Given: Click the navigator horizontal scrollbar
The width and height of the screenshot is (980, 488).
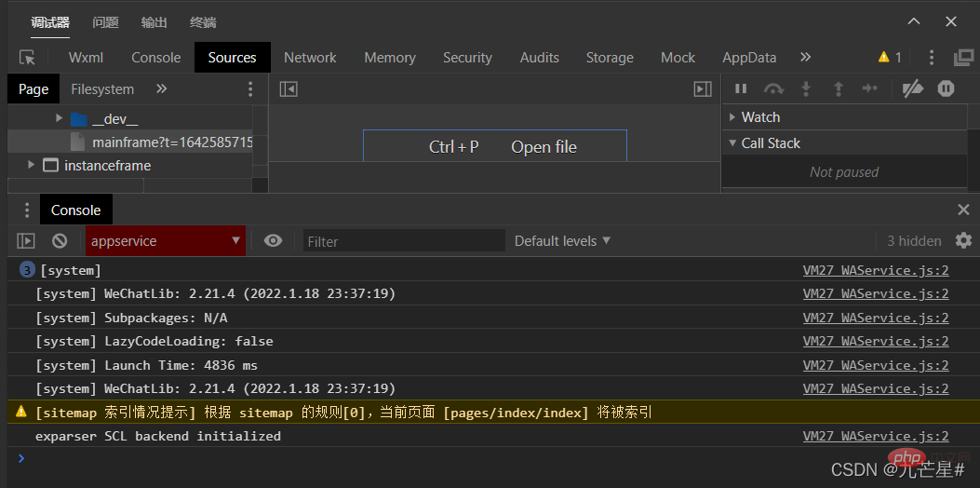Looking at the screenshot, I should 75,185.
